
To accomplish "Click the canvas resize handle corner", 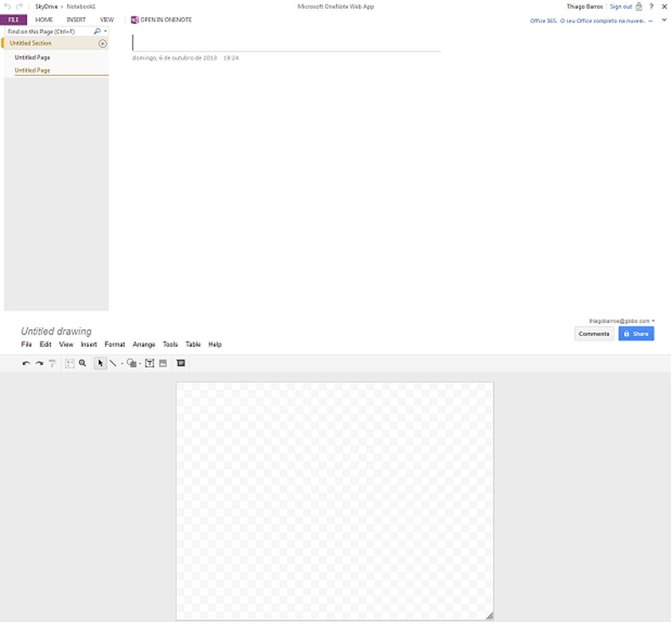I will click(x=490, y=616).
